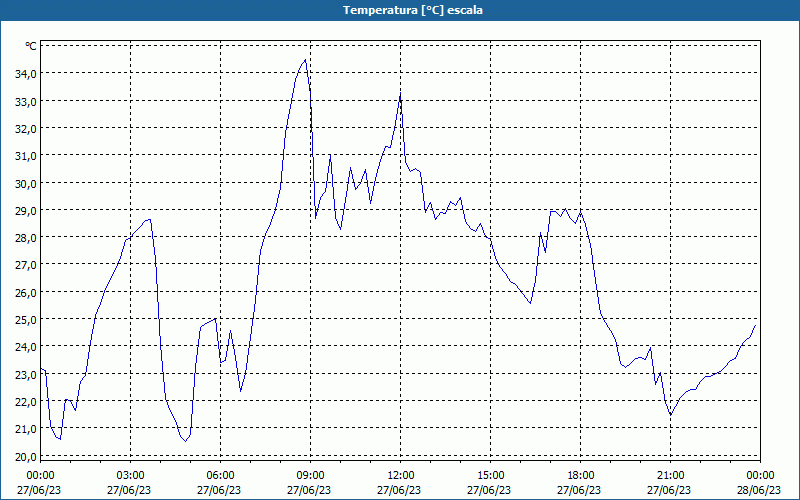The image size is (800, 500).
Task: Click the 27/06/23 date under 18:00
Action: pos(580,490)
